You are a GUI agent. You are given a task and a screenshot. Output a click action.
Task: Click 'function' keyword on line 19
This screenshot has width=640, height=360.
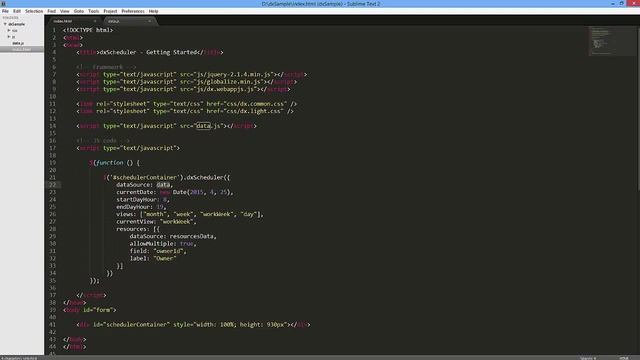coord(109,162)
